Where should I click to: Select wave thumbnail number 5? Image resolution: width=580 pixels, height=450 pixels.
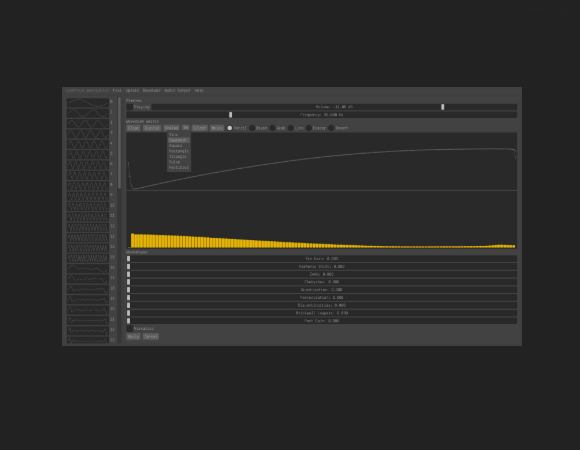coord(87,154)
